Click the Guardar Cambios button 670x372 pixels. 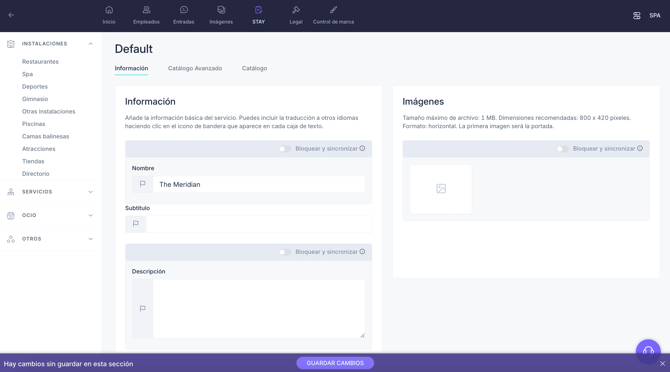coord(335,363)
